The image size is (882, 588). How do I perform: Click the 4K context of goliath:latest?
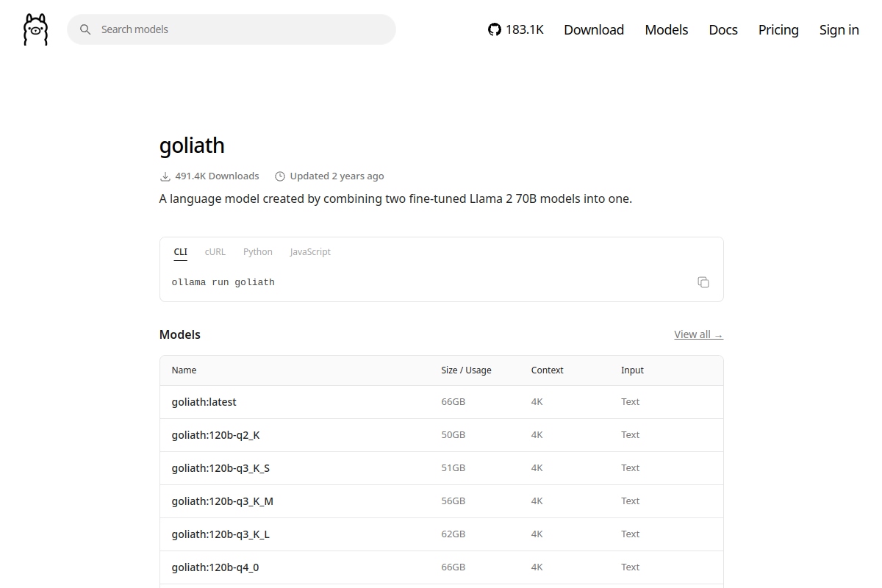(537, 402)
